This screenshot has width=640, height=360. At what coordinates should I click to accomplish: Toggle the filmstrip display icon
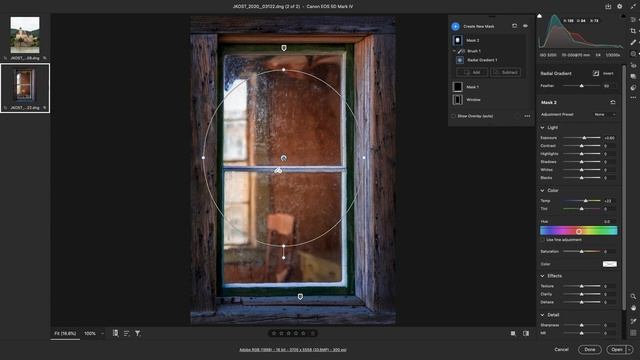click(x=116, y=333)
